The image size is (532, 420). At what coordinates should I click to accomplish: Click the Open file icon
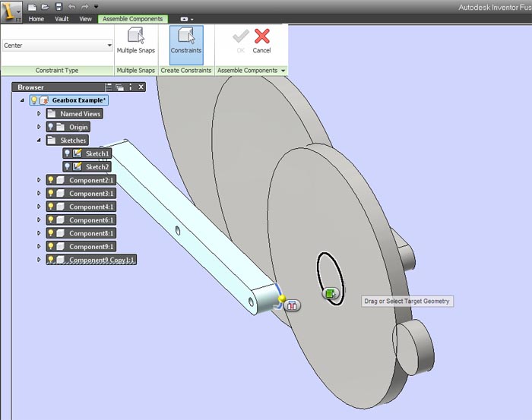pyautogui.click(x=45, y=7)
